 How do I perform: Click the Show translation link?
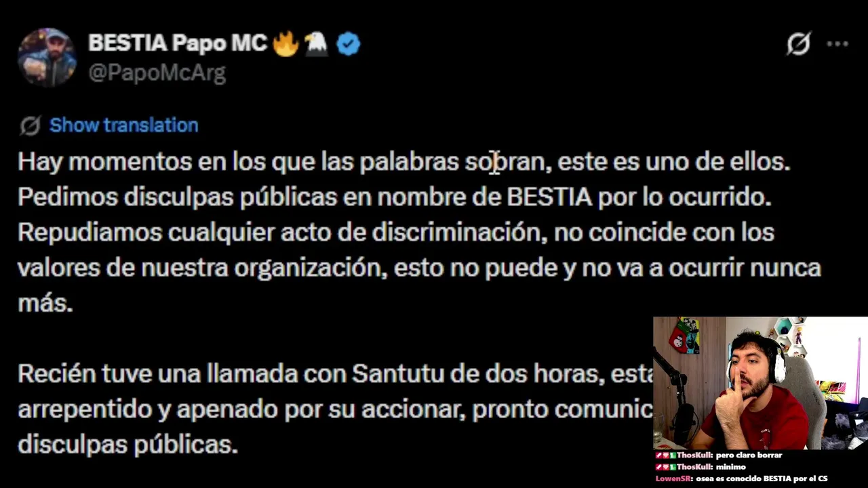coord(124,125)
